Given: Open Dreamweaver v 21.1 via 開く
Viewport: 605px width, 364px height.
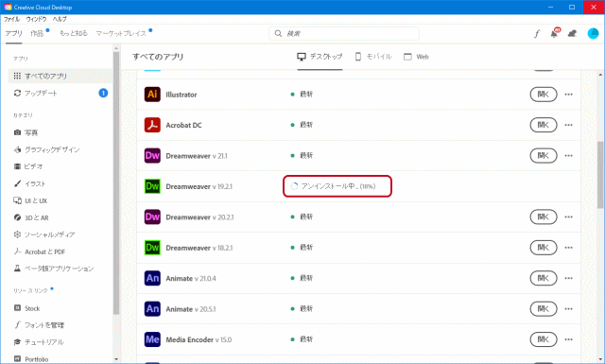Looking at the screenshot, I should tap(544, 156).
